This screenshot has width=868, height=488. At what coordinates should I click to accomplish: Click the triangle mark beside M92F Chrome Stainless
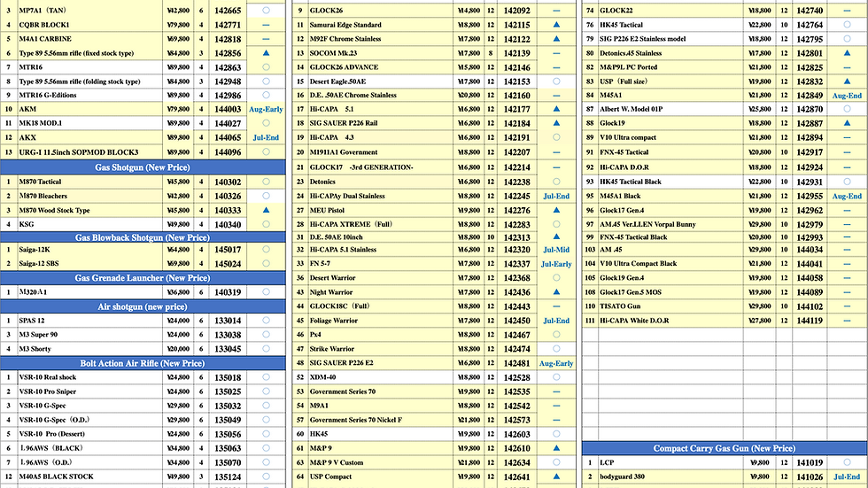point(556,39)
